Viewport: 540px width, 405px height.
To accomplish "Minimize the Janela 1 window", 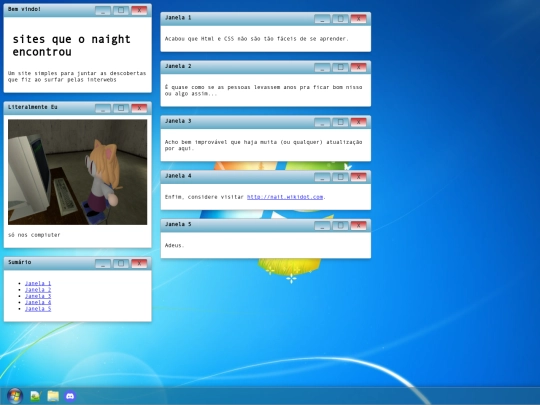I will [322, 19].
